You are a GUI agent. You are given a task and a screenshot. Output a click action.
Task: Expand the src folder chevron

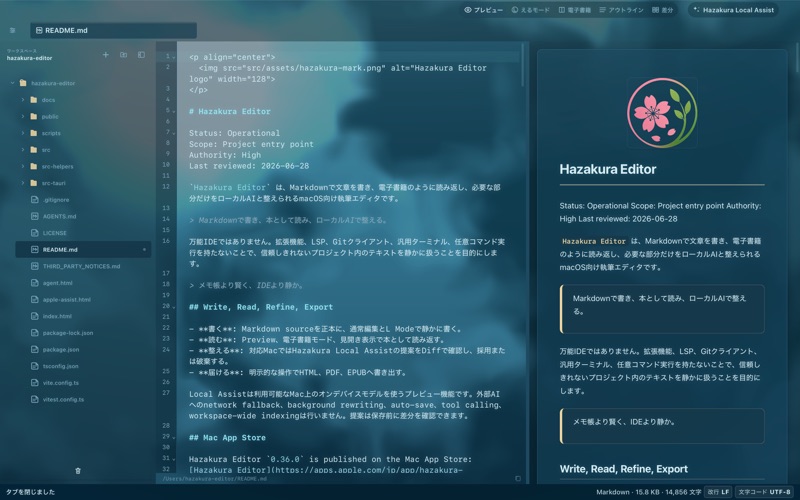click(x=23, y=149)
